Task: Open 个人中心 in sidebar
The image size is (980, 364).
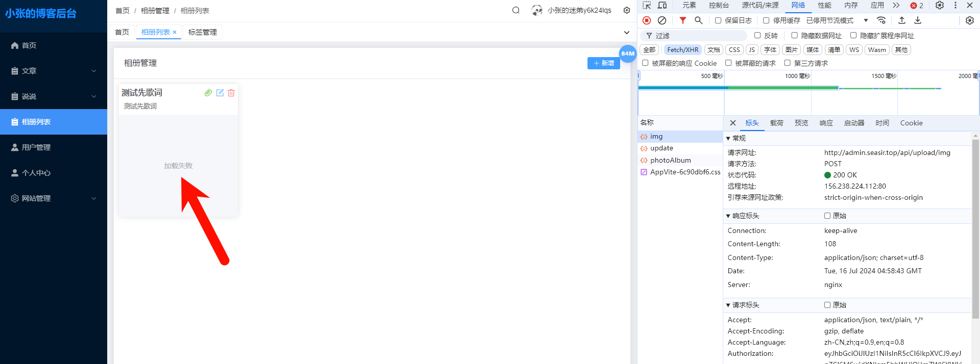Action: click(x=54, y=173)
